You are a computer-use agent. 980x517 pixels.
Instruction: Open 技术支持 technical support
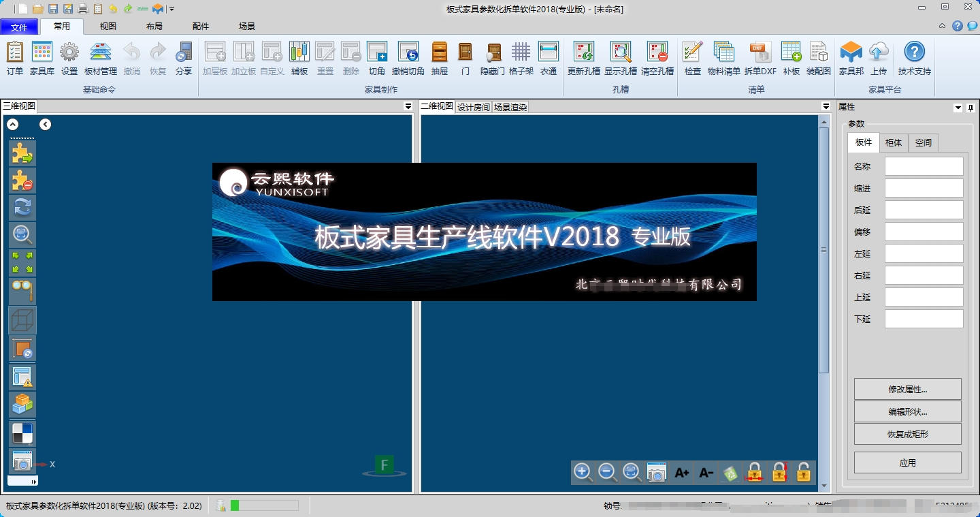point(915,58)
